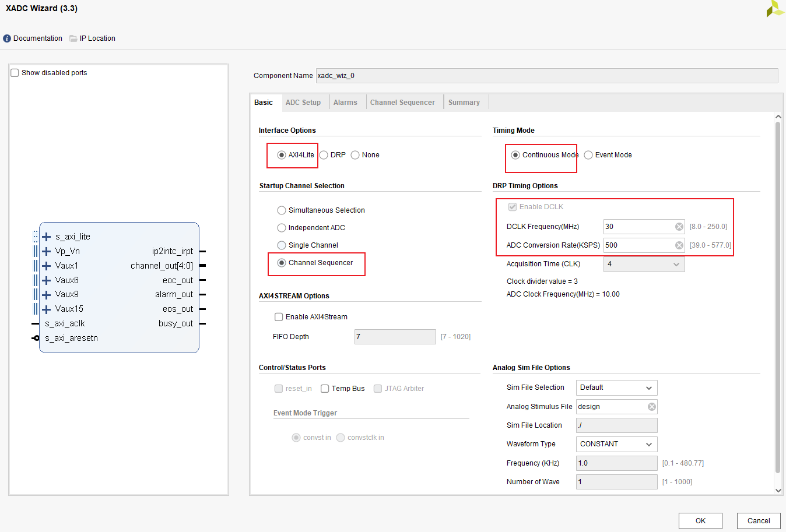The height and width of the screenshot is (532, 786).
Task: Click the Clock divider value = 3 text
Action: [542, 281]
